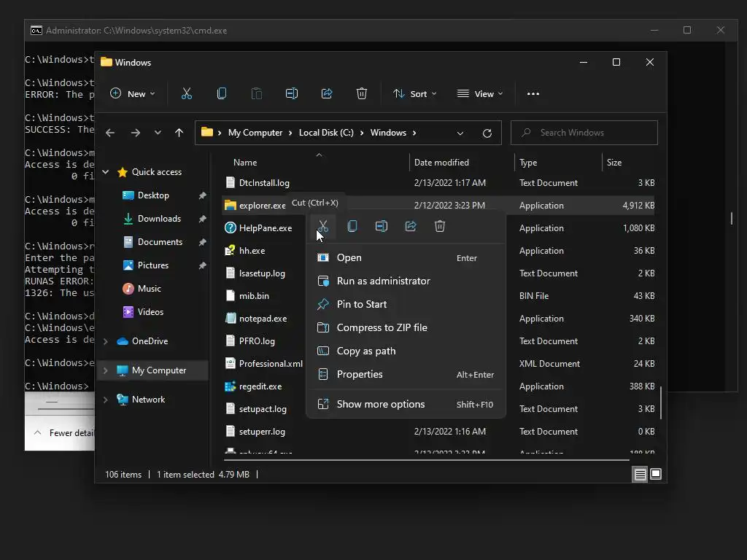Click the Cut icon in the context menu

pyautogui.click(x=323, y=226)
